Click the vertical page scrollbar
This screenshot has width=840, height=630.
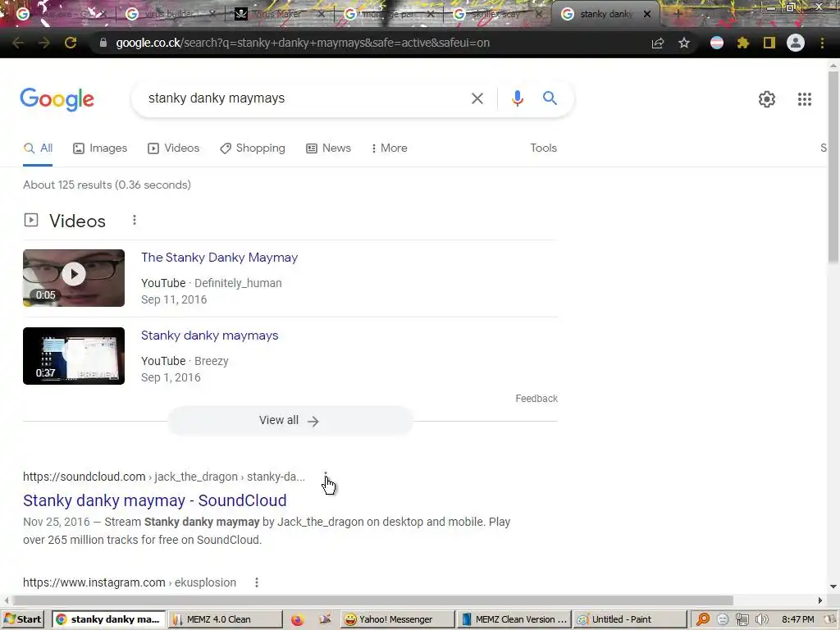[833, 166]
